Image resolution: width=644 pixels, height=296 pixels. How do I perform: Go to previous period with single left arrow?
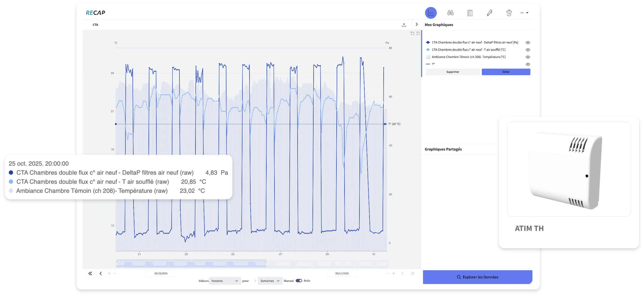(x=100, y=273)
